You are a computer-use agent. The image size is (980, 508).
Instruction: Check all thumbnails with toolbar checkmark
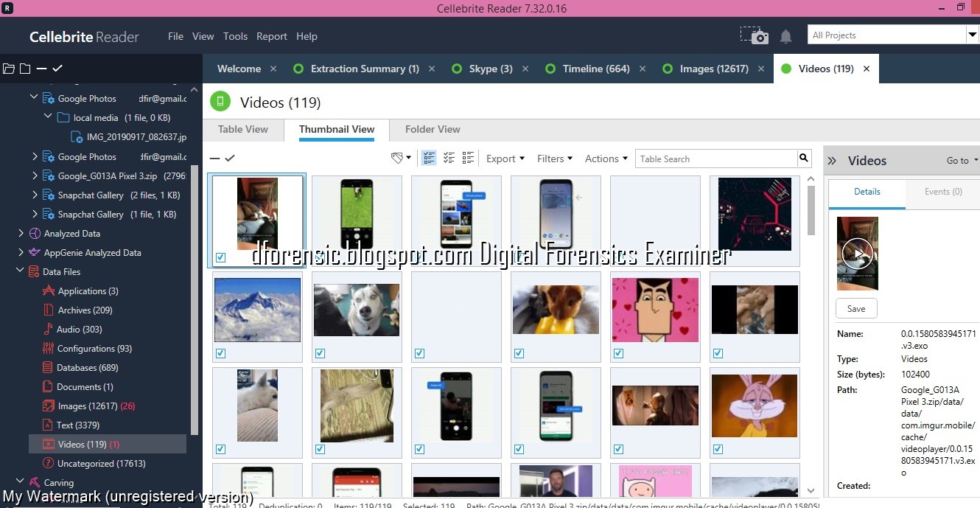[230, 158]
